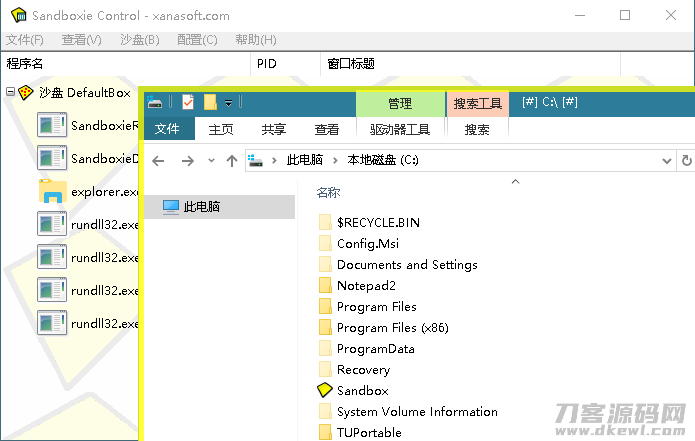This screenshot has height=441, width=695.
Task: Click the Sandboxie Control title bar icon
Action: [19, 15]
